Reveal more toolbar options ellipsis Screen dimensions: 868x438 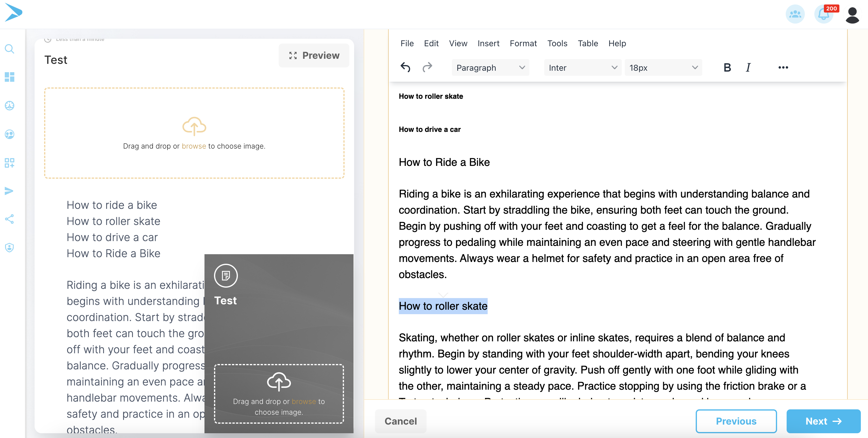click(783, 67)
